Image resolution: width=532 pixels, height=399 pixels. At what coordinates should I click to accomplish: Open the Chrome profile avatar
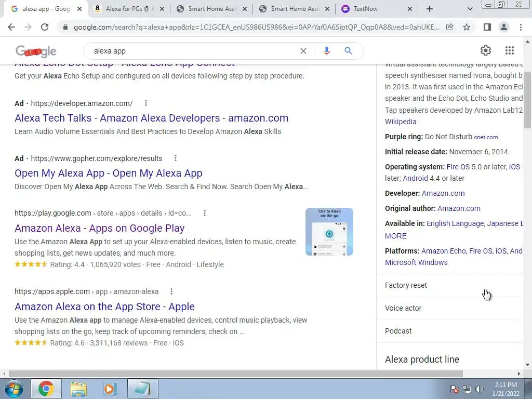504,27
